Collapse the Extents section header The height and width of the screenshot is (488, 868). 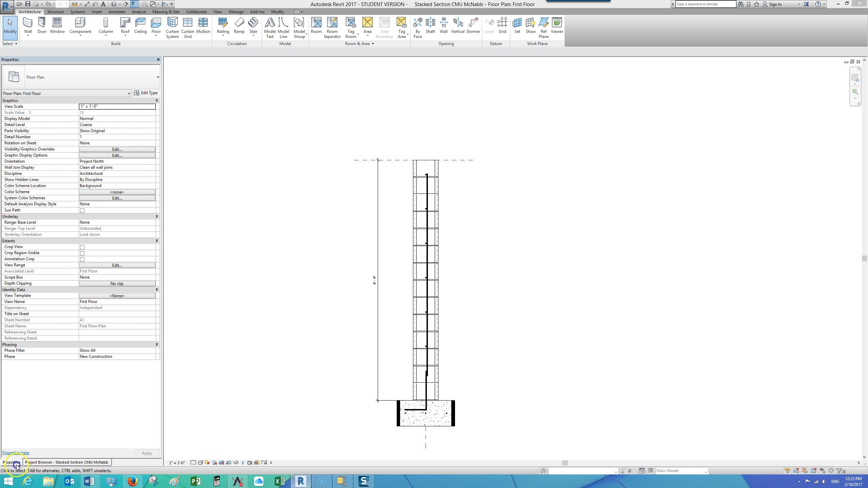[157, 241]
